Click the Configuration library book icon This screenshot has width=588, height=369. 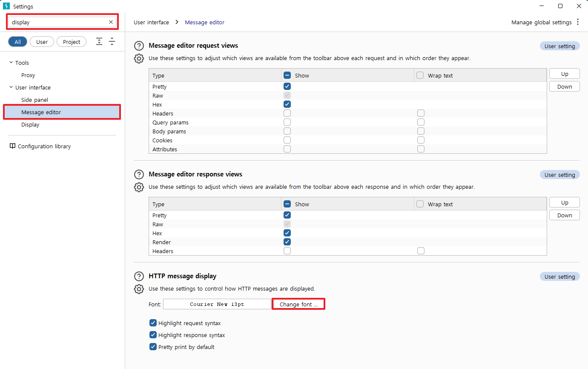pyautogui.click(x=12, y=146)
